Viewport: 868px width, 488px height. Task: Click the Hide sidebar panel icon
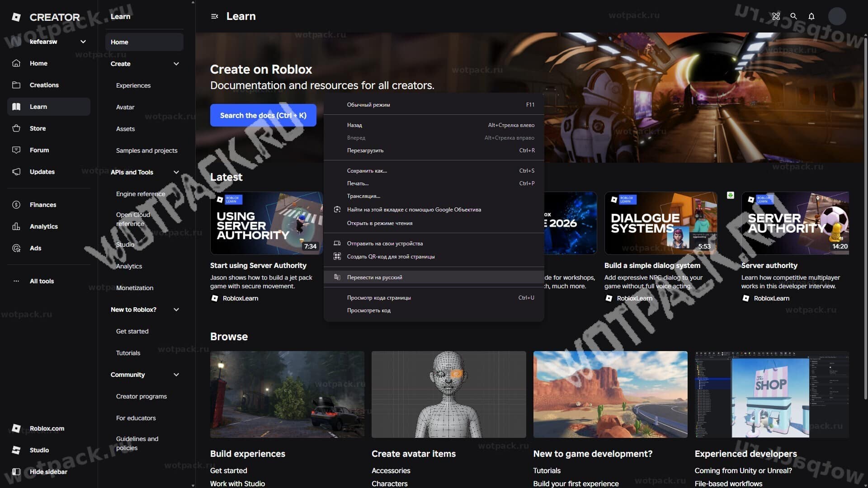click(16, 472)
